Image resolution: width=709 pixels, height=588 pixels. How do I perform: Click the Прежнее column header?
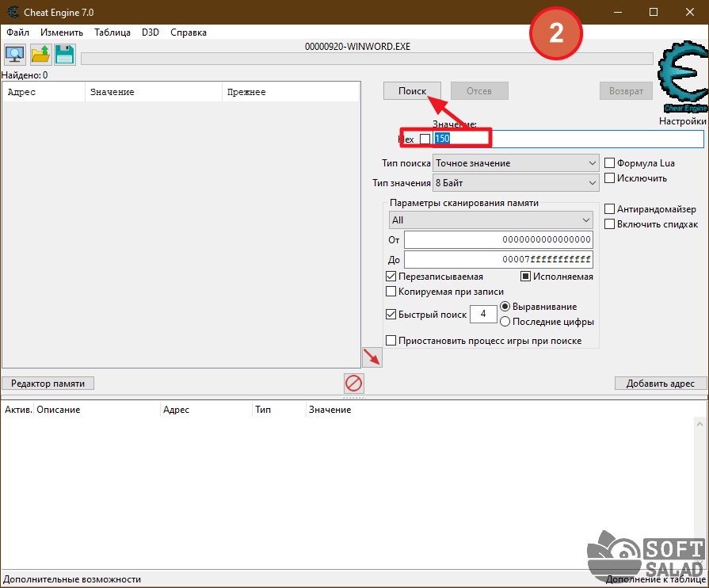292,92
